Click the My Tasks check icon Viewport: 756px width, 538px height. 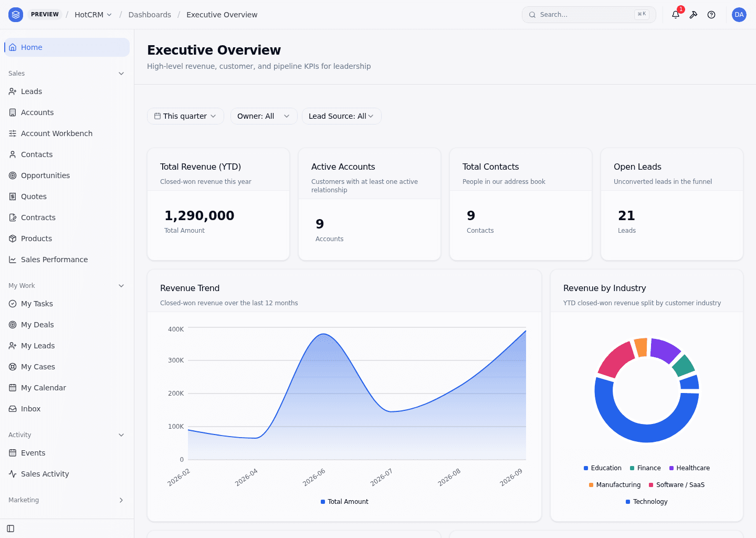(13, 304)
